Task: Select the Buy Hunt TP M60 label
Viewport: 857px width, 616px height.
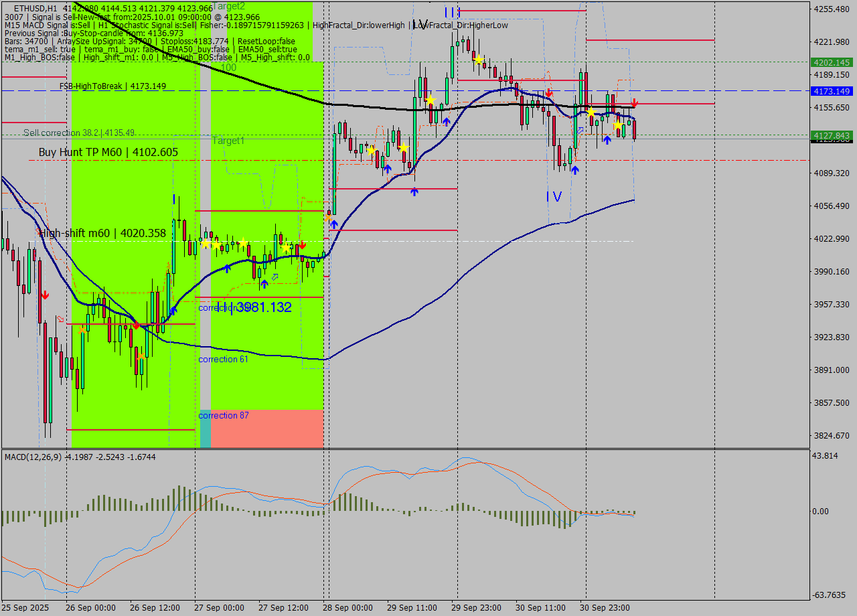Action: point(108,152)
